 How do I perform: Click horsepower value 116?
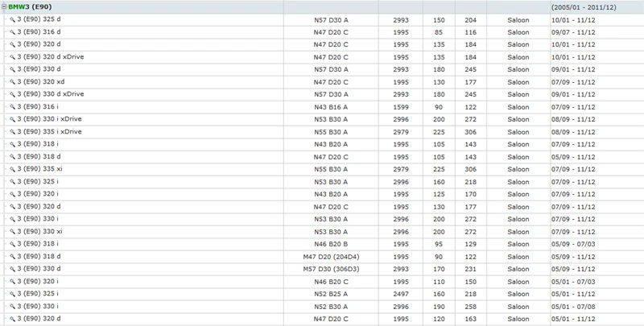pyautogui.click(x=471, y=32)
